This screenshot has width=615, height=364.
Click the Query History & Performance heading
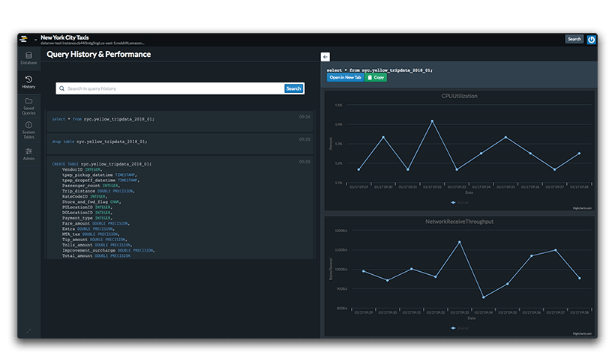point(98,54)
